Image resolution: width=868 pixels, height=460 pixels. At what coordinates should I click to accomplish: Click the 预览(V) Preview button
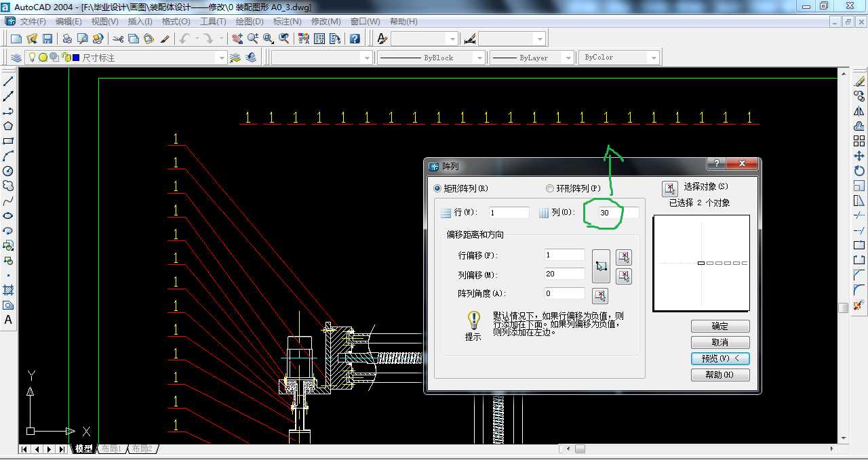coord(720,358)
